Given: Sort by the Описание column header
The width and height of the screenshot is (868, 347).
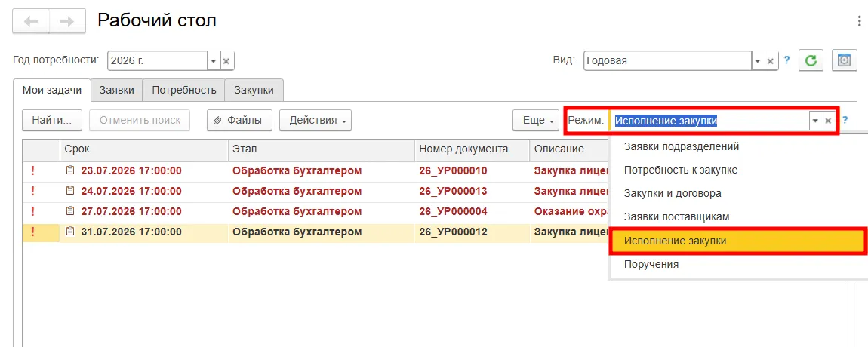Looking at the screenshot, I should [570, 149].
